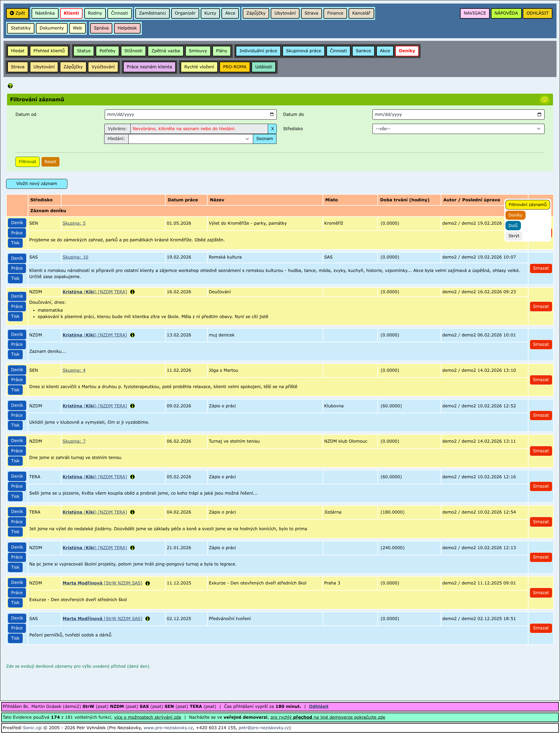560x740 pixels.
Task: Open the Přehled klientů tab
Action: [x=49, y=51]
